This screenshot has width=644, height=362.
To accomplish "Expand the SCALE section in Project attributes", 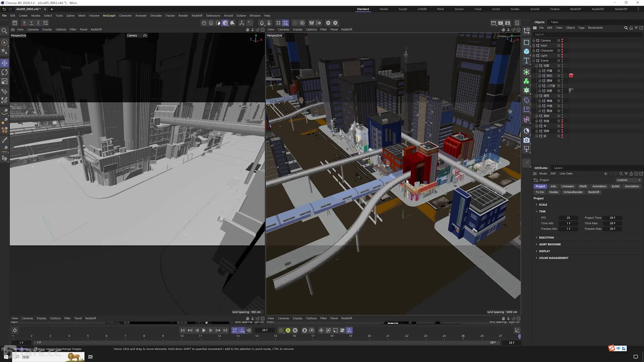I will [x=537, y=204].
